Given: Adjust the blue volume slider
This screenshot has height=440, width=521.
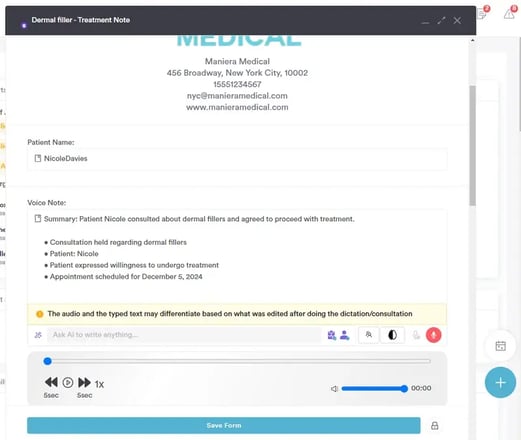Looking at the screenshot, I should click(374, 389).
